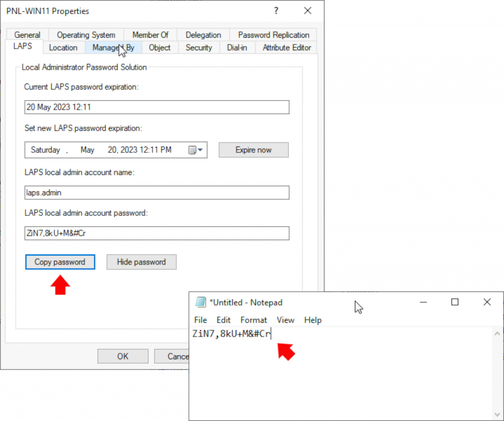Hide the LAPS password
Screen dimensions: 504x421
tap(141, 262)
